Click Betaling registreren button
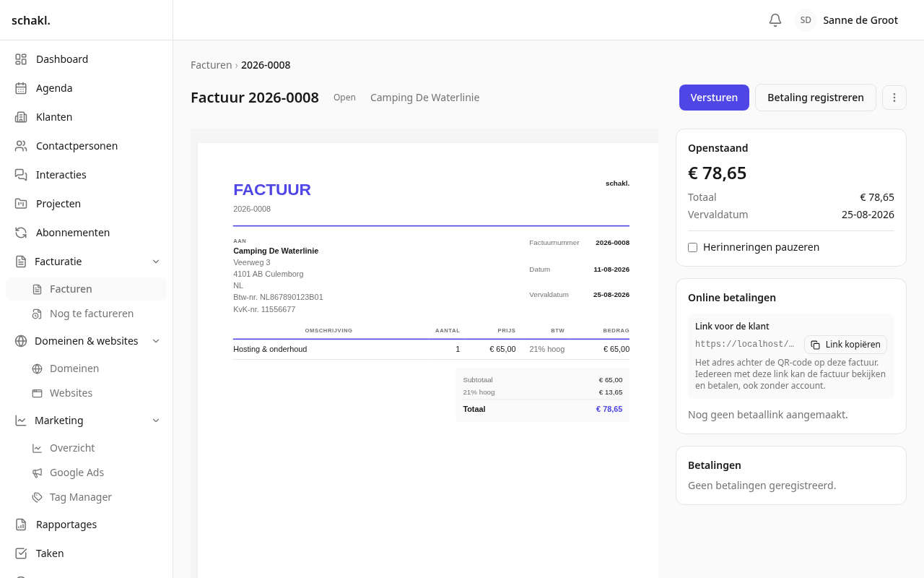Viewport: 924px width, 578px height. [816, 98]
